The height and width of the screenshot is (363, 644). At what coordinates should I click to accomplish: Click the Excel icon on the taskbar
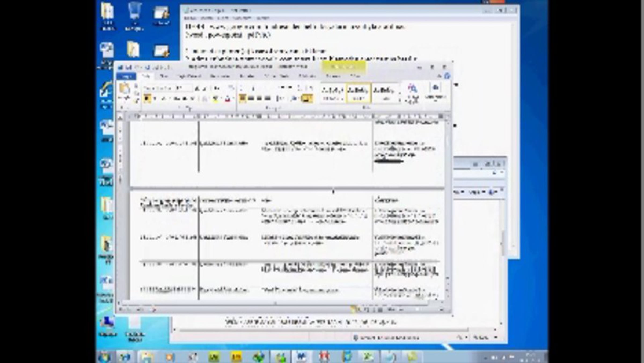pos(368,357)
